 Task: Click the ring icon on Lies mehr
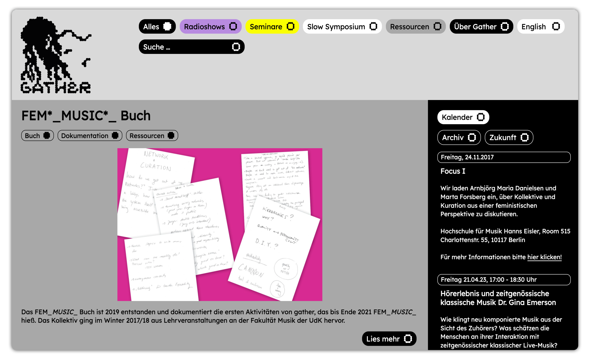(408, 339)
